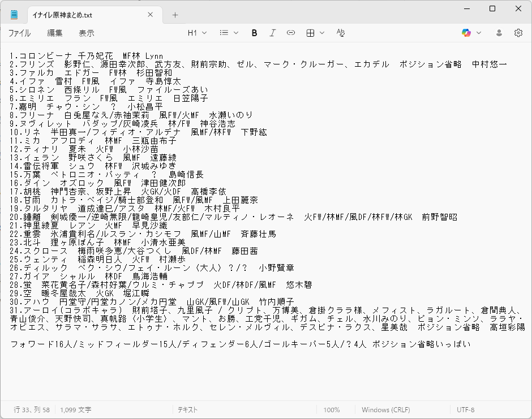Close the イナイレ原神まとめ.txt tab
Viewport: 532px width, 419px height.
pos(150,15)
